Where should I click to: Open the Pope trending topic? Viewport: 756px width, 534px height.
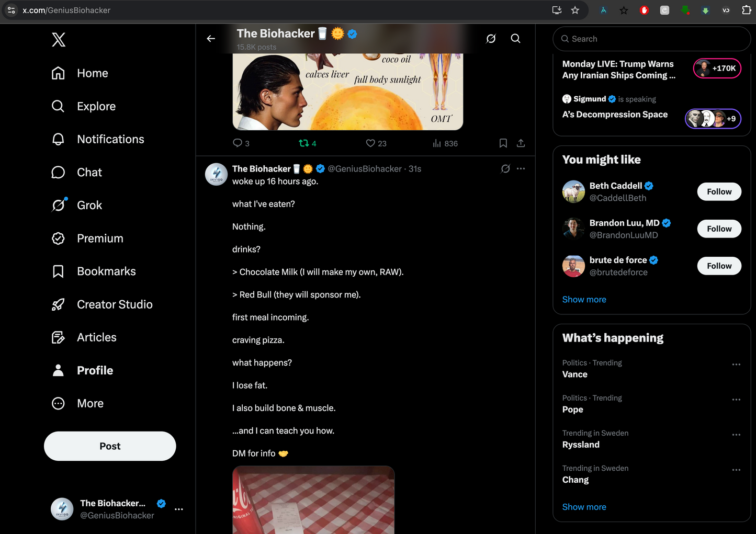pyautogui.click(x=573, y=410)
